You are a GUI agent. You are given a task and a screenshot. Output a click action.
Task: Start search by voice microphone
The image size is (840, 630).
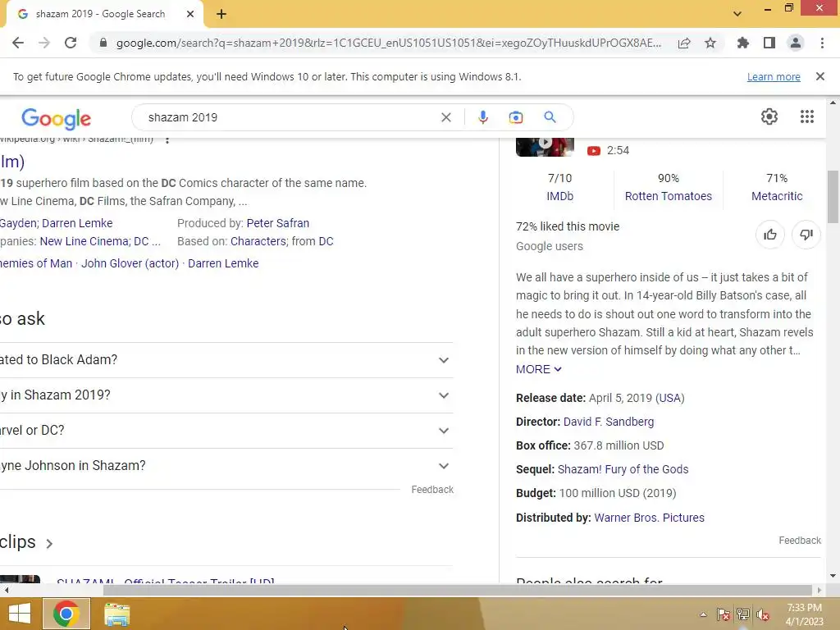[482, 117]
